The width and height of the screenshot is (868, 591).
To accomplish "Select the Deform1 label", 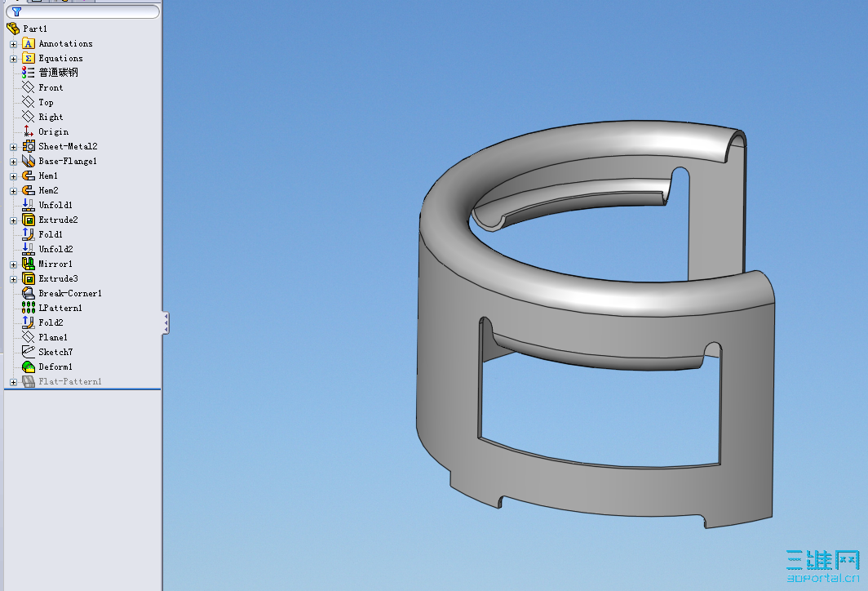I will (x=55, y=367).
